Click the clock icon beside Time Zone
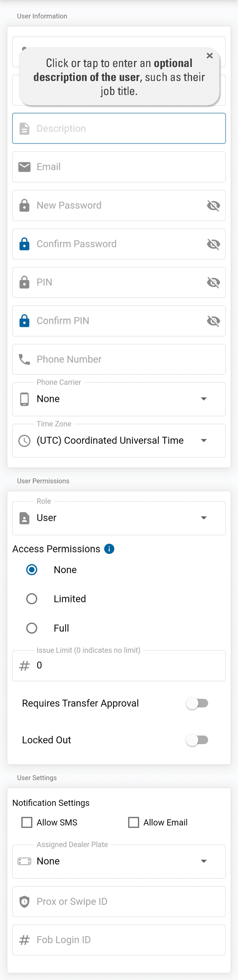This screenshot has width=238, height=980. (24, 440)
